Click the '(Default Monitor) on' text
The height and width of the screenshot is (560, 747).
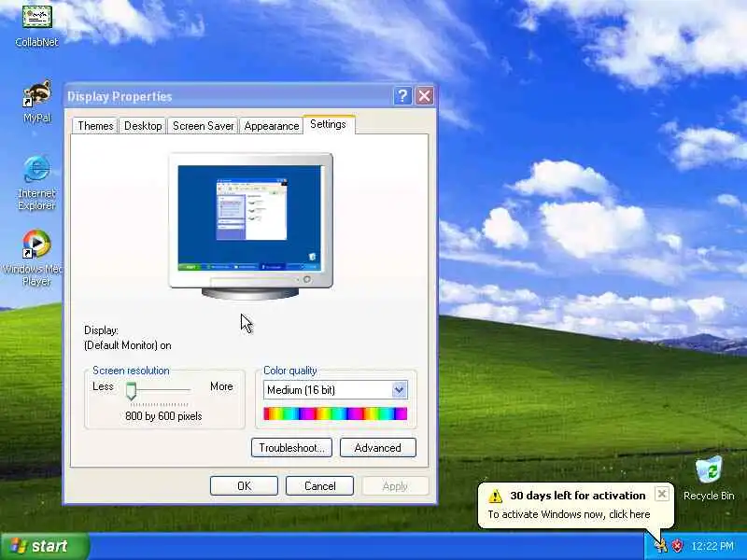[x=128, y=345]
